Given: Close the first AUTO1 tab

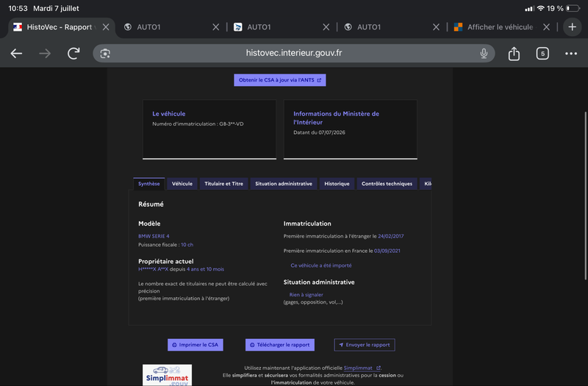Looking at the screenshot, I should 215,27.
